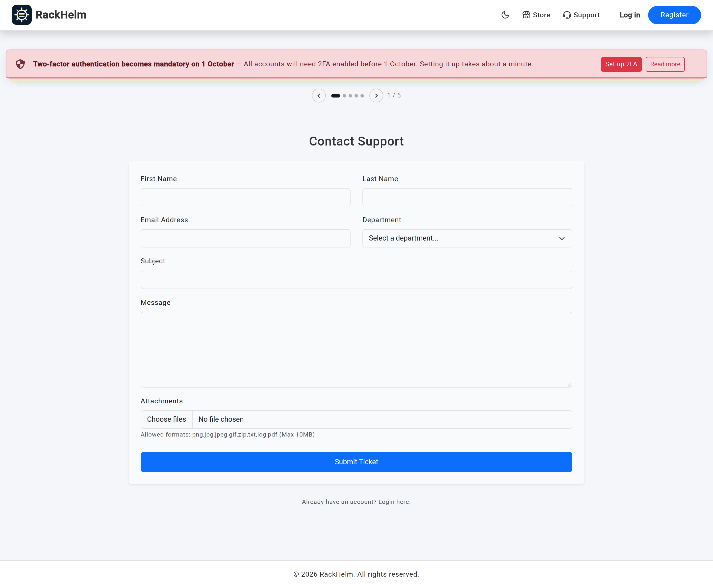The image size is (713, 588).
Task: Click the Log in link
Action: click(x=630, y=15)
